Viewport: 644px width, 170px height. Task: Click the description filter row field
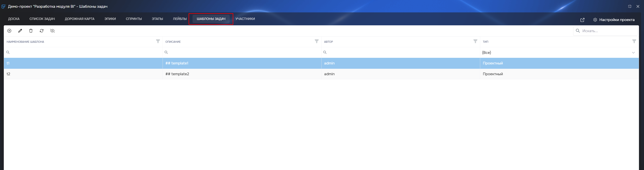(242, 52)
